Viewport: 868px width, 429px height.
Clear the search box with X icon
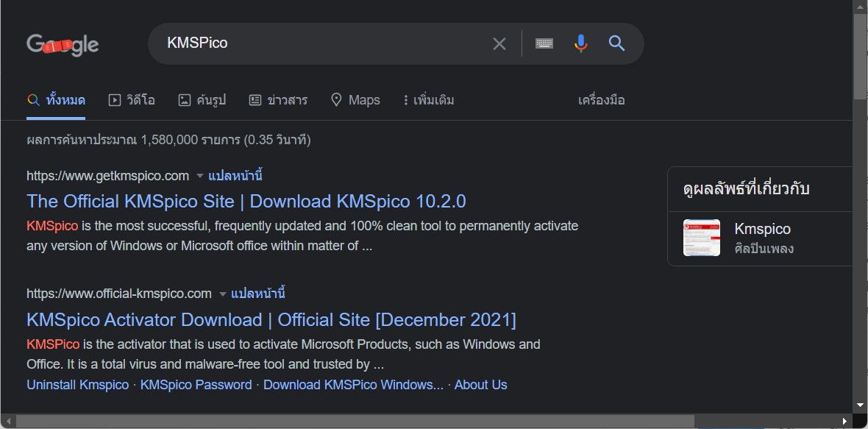tap(499, 44)
